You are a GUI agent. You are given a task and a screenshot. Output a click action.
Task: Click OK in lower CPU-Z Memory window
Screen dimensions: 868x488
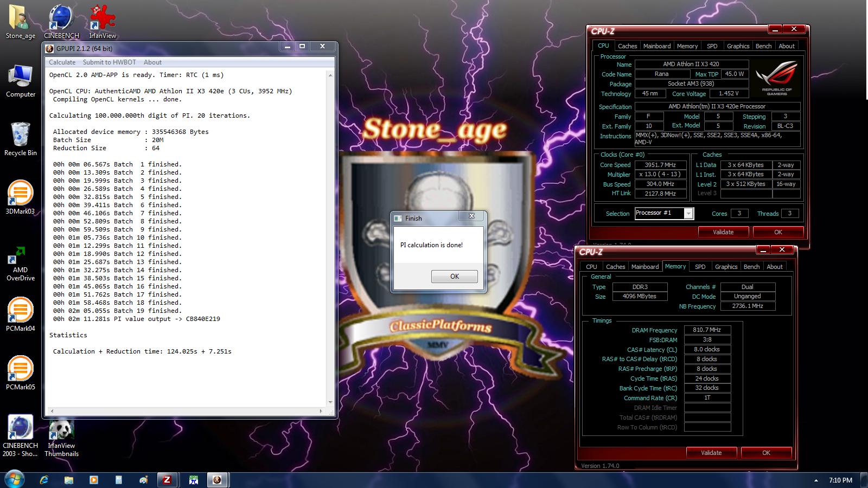coord(766,453)
